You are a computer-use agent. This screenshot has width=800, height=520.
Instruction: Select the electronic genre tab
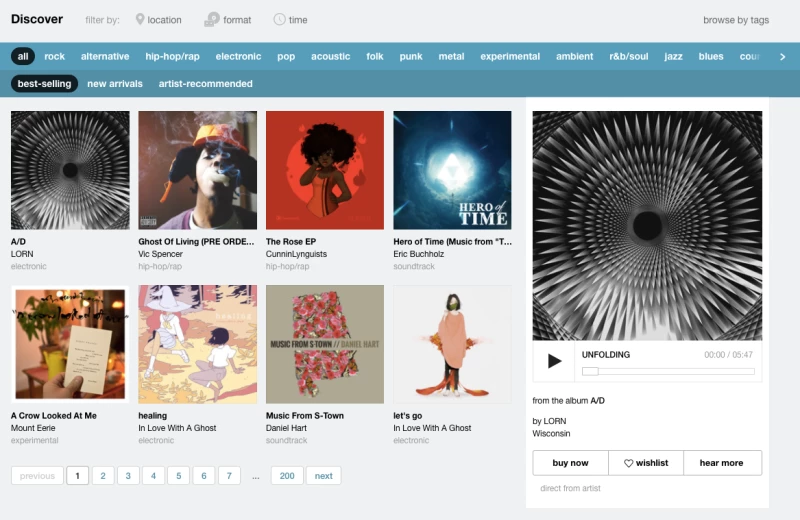238,57
